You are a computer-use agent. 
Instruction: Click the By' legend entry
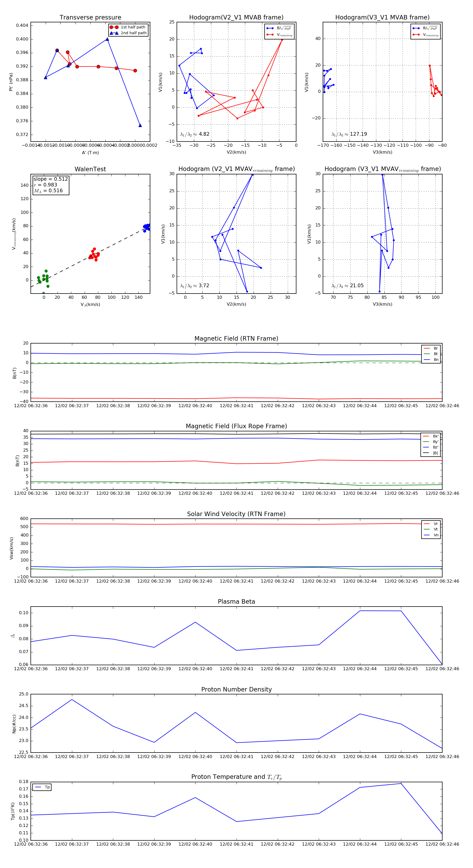(431, 442)
